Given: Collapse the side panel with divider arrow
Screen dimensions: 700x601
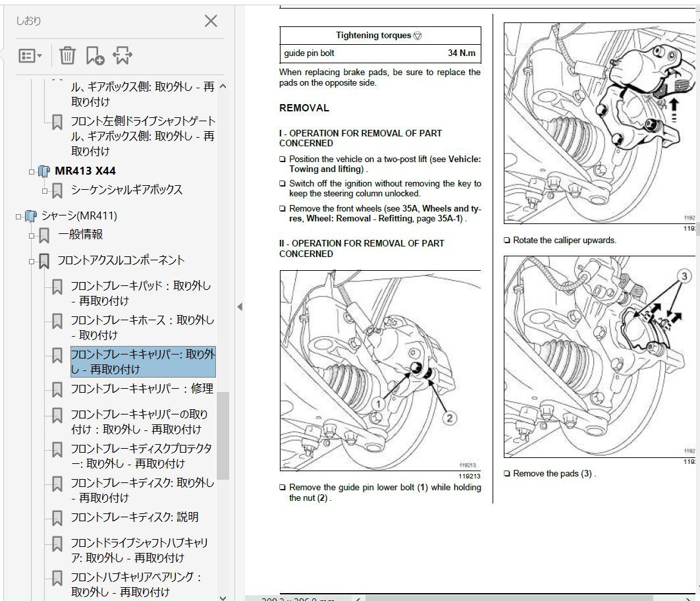Looking at the screenshot, I should (x=240, y=306).
